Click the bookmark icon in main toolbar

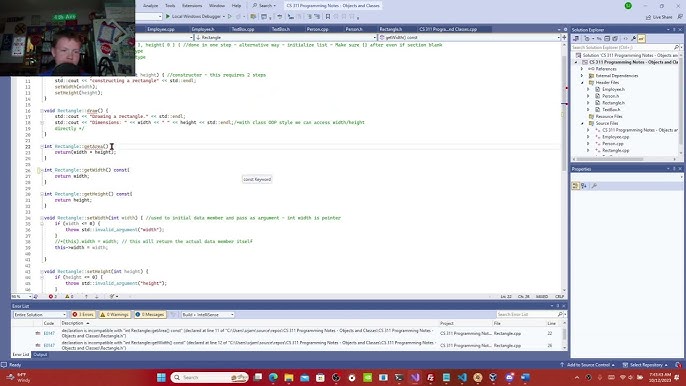coord(328,17)
